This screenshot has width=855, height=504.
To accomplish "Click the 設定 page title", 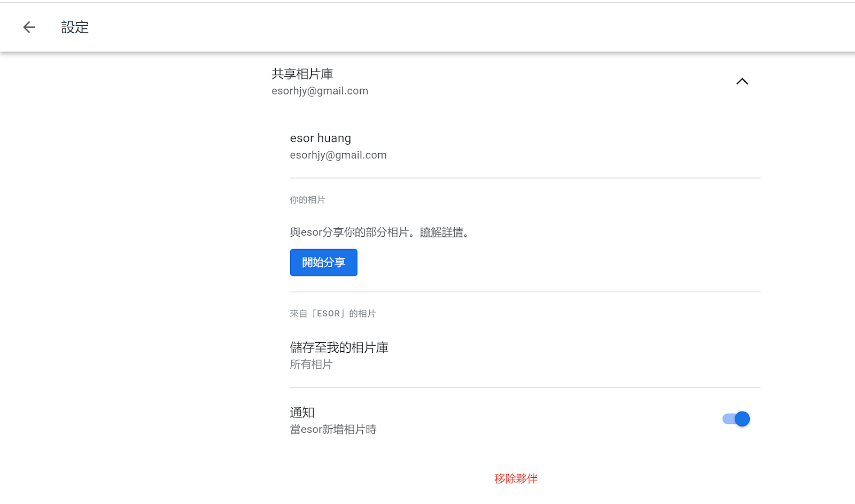I will (x=75, y=27).
